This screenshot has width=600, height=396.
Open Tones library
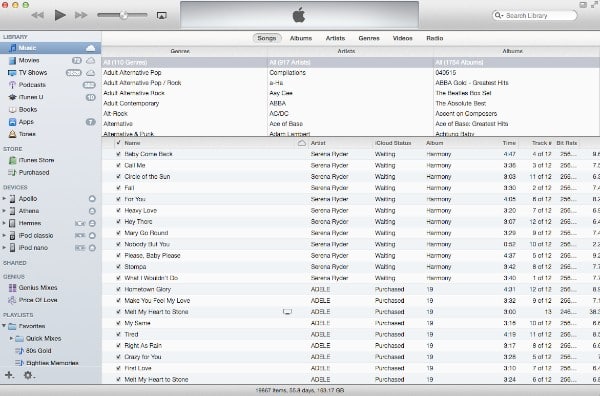tap(27, 134)
